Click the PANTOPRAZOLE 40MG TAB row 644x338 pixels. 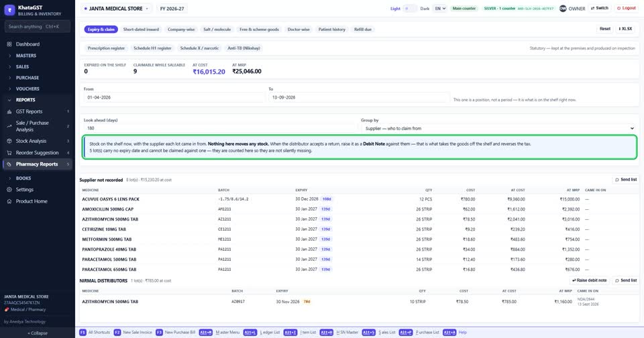pos(359,249)
